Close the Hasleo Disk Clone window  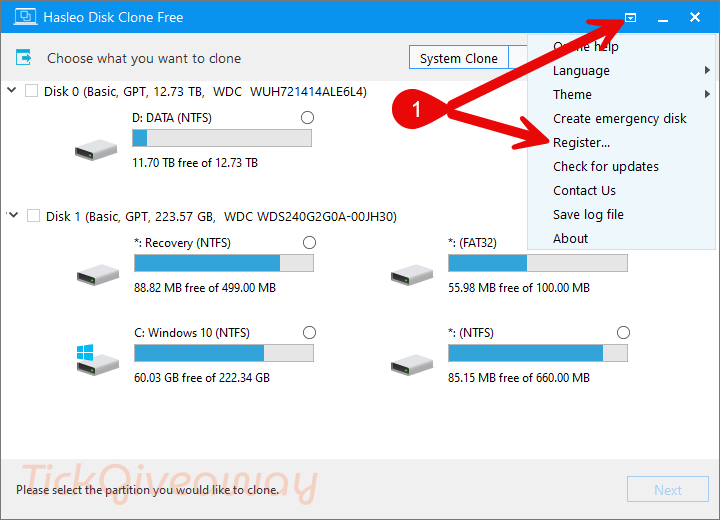click(695, 17)
